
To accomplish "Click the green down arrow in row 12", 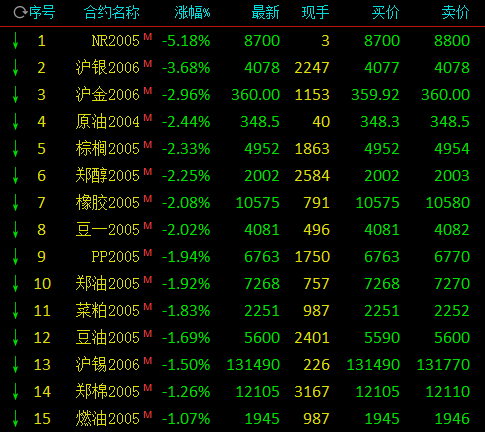I will pyautogui.click(x=15, y=338).
